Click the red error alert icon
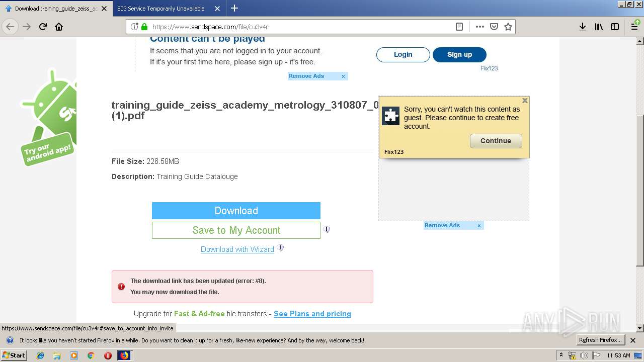Image resolution: width=644 pixels, height=362 pixels. coord(121,287)
